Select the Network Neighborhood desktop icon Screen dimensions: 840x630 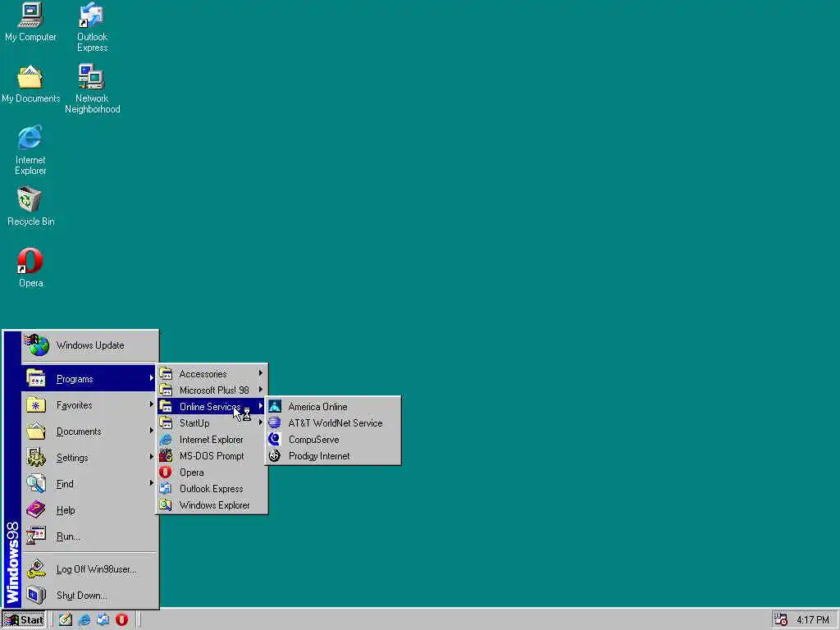(x=92, y=89)
